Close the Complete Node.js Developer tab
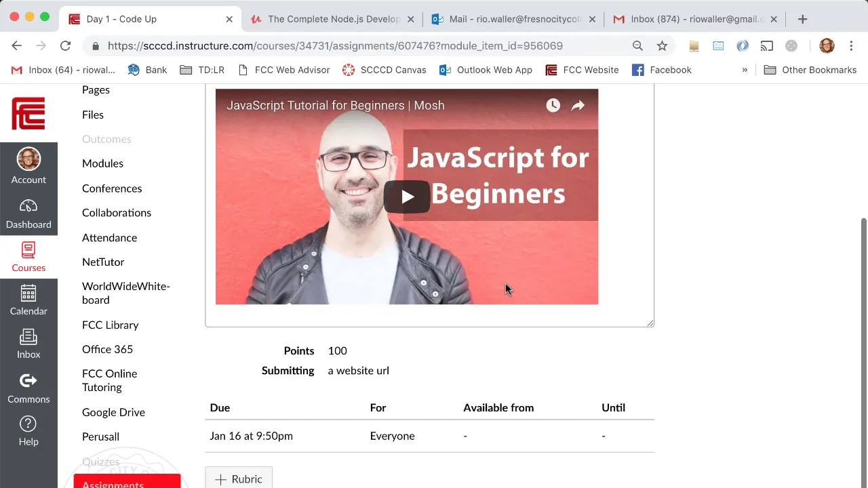Viewport: 868px width, 488px height. (411, 19)
